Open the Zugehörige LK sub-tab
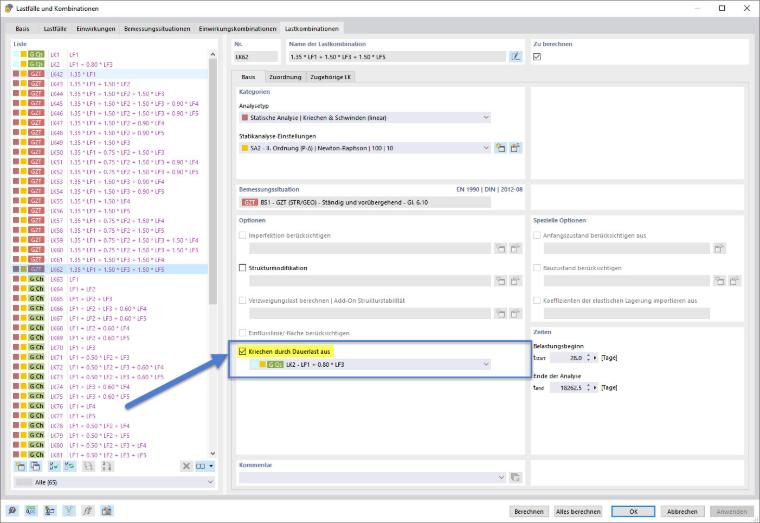This screenshot has height=523, width=760. coord(331,77)
